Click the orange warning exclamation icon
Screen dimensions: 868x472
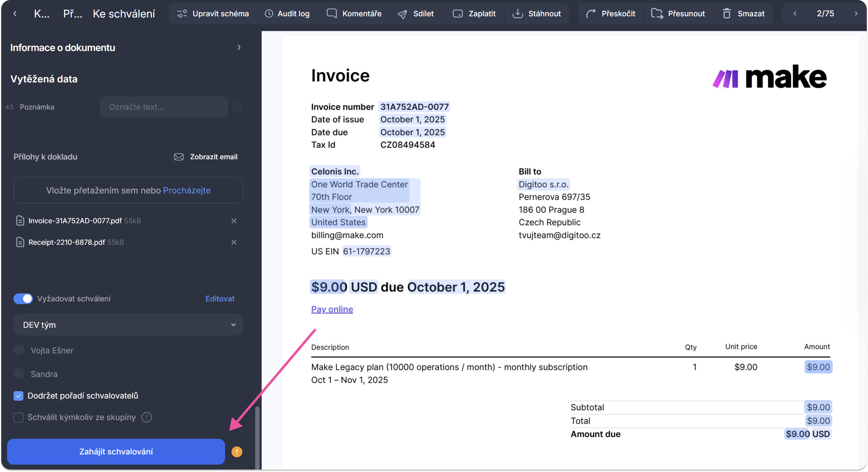pyautogui.click(x=236, y=452)
